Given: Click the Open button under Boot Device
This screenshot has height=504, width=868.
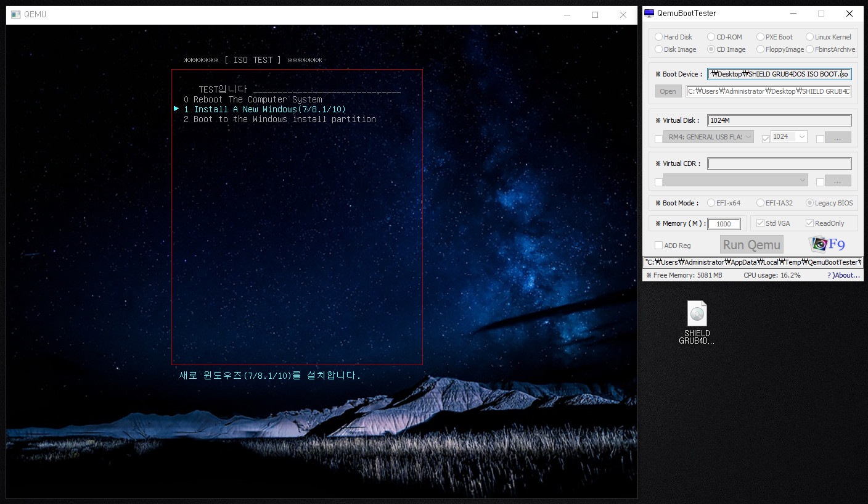Looking at the screenshot, I should pos(668,91).
